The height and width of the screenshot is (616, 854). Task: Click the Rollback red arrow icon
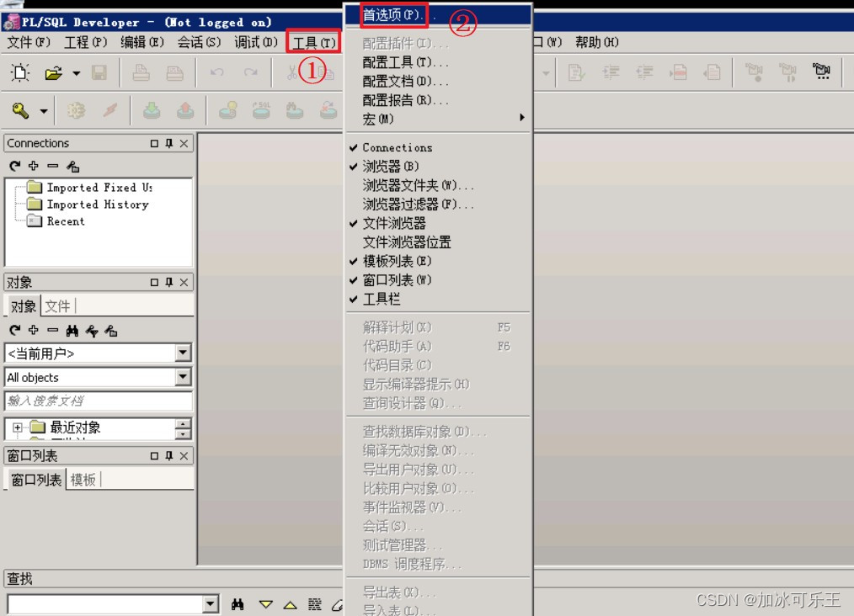pyautogui.click(x=186, y=110)
